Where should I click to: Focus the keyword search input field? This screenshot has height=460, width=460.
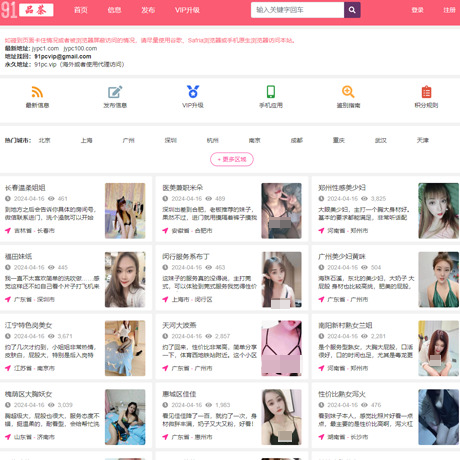(x=297, y=10)
